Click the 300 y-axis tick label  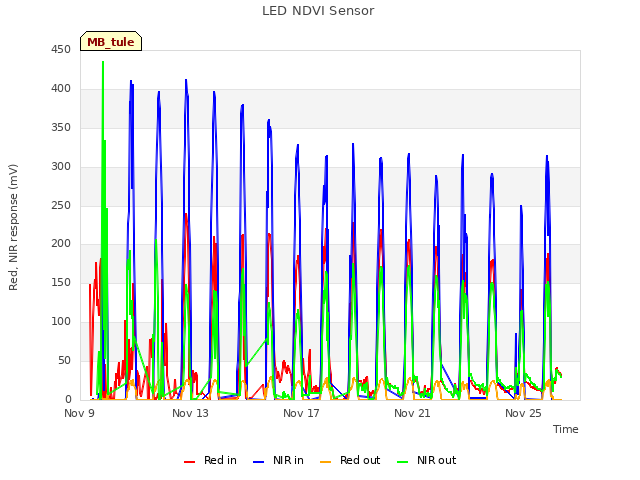pos(61,166)
